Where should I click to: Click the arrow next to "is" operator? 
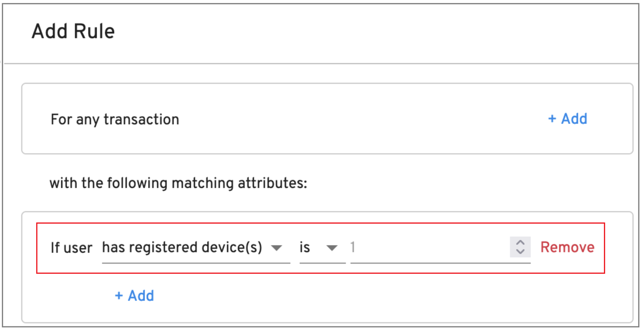(331, 248)
